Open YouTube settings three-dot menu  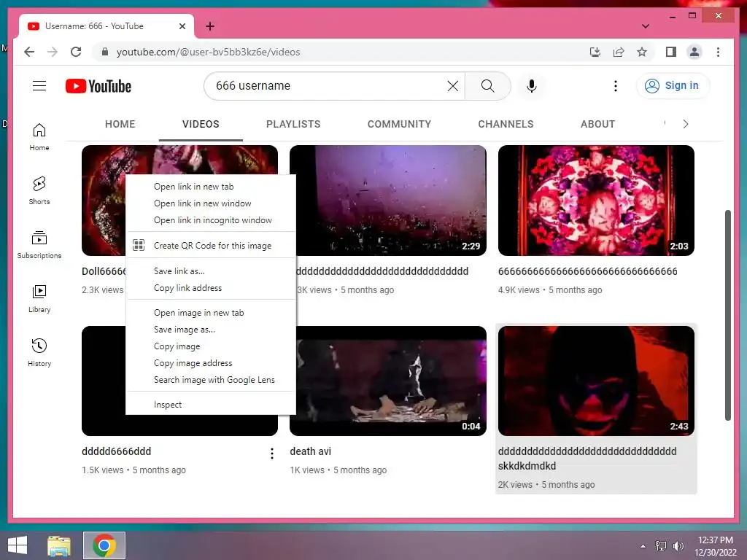pos(616,86)
